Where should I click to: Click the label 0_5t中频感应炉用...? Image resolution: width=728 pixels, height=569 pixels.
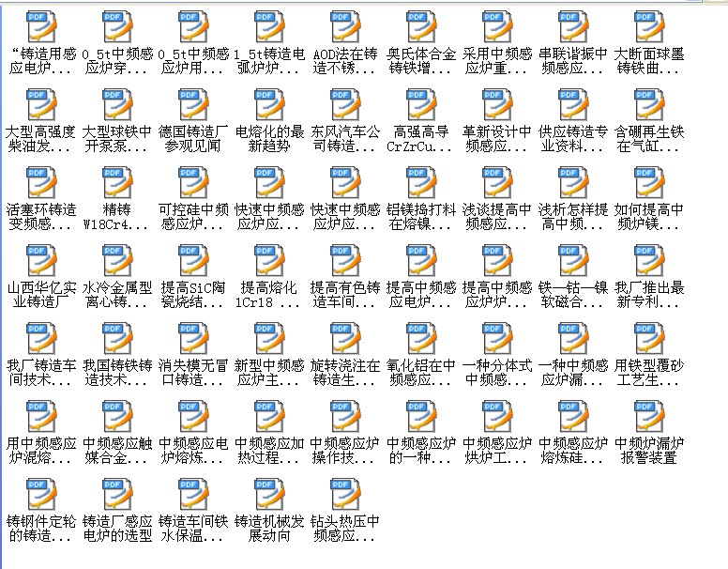point(193,61)
